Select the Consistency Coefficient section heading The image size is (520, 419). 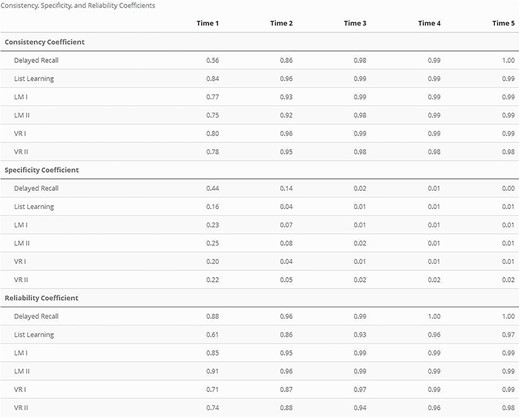[x=45, y=42]
